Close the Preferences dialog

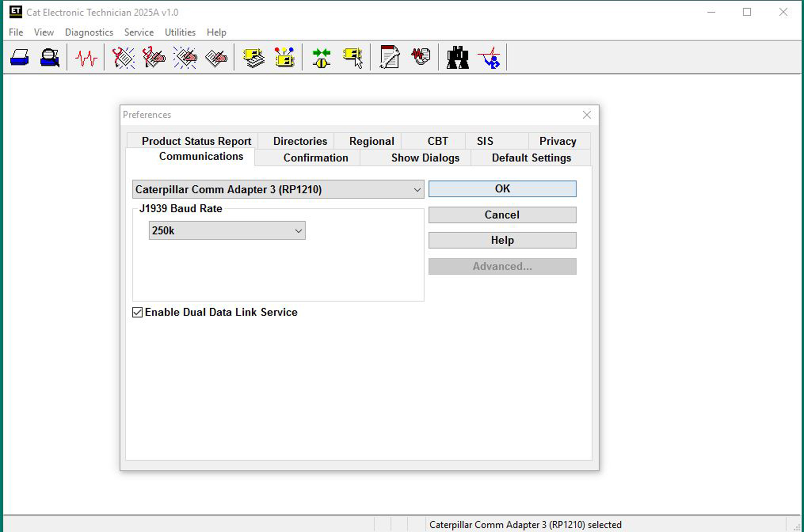[586, 115]
